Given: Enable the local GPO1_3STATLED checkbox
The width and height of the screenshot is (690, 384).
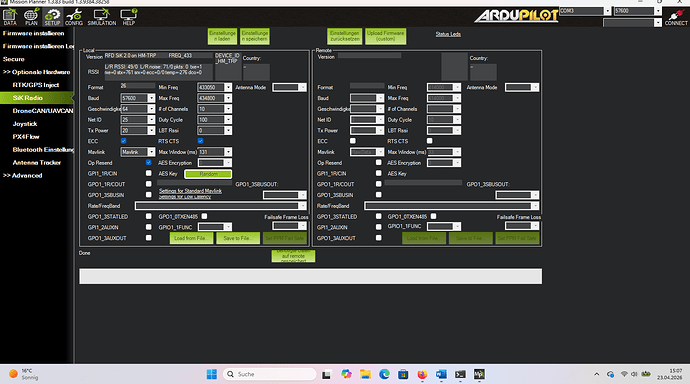Looking at the screenshot, I should pyautogui.click(x=149, y=216).
